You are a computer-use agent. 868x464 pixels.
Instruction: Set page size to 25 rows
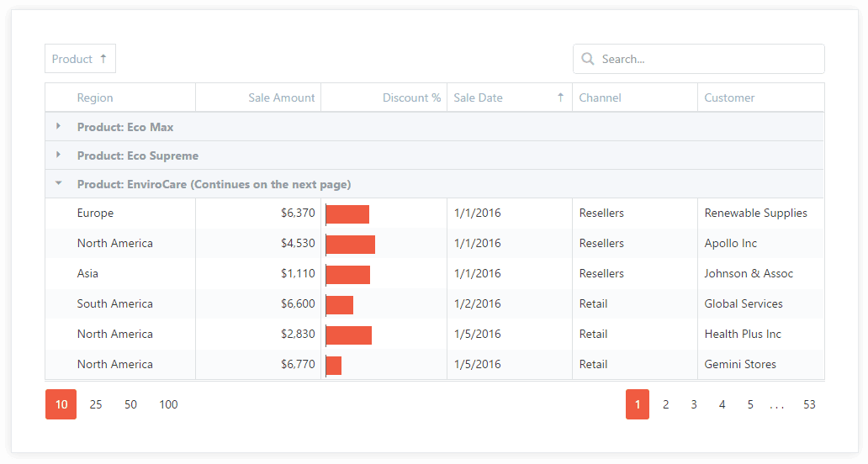96,404
